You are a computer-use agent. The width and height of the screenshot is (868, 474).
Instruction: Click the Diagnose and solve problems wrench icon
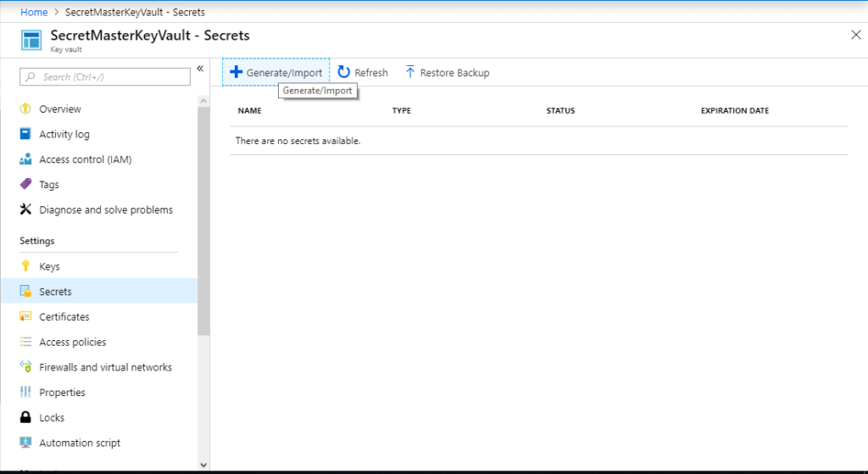click(x=25, y=209)
